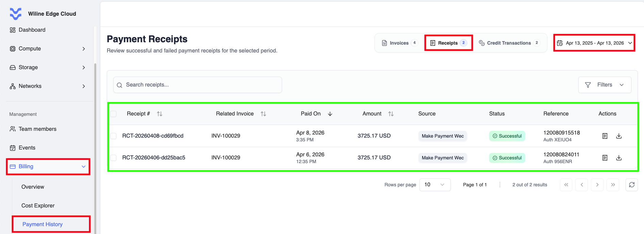Sort by Amount column

(391, 114)
